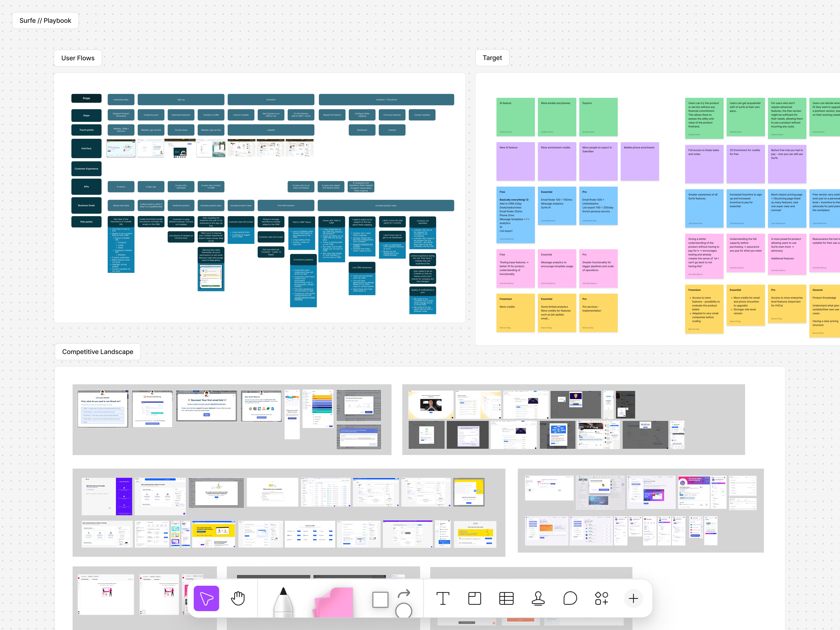Select the 'Contact Updates' step box
The width and height of the screenshot is (840, 630).
[422, 115]
